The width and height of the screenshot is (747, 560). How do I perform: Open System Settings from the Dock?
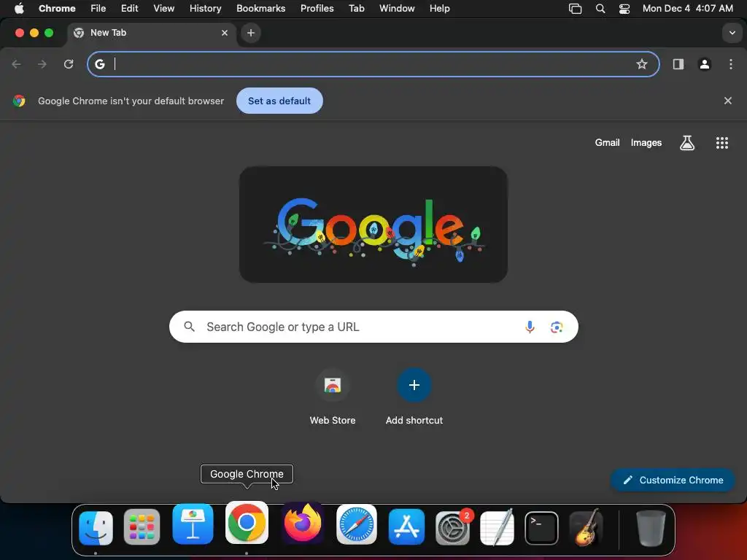click(452, 528)
